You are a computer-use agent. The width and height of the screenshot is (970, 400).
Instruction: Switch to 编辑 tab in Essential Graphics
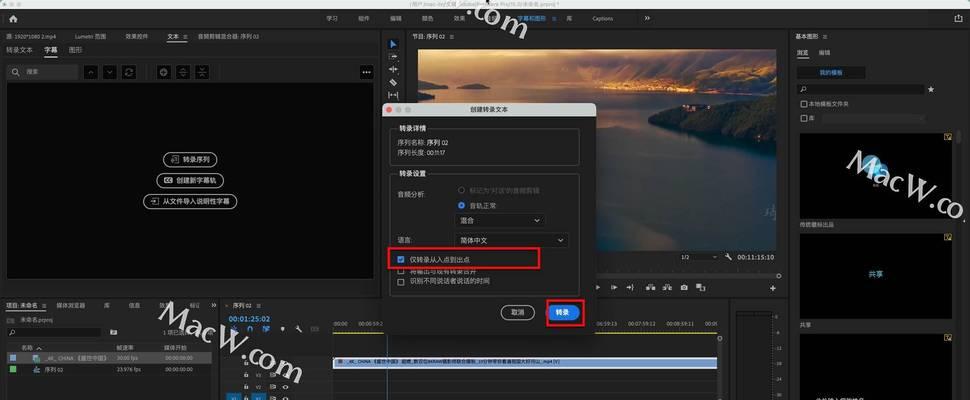pyautogui.click(x=825, y=53)
